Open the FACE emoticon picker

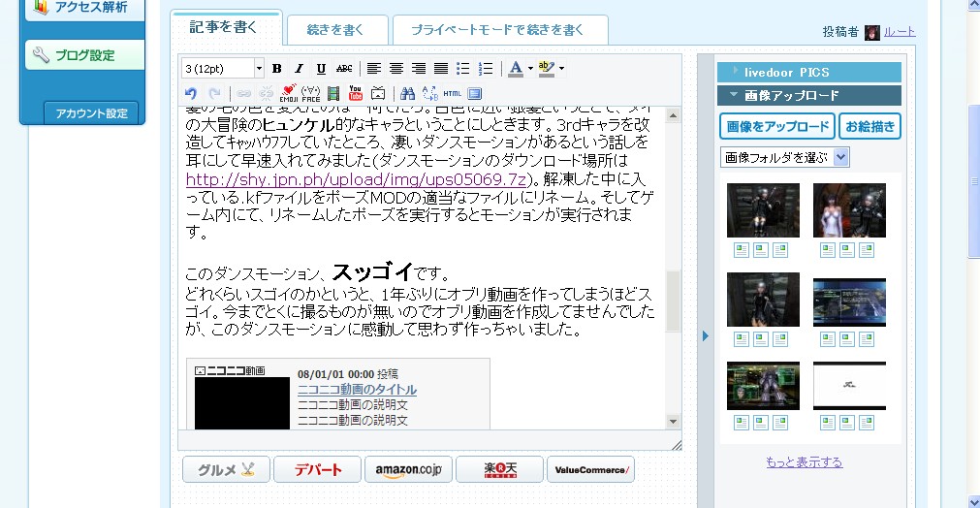[310, 94]
